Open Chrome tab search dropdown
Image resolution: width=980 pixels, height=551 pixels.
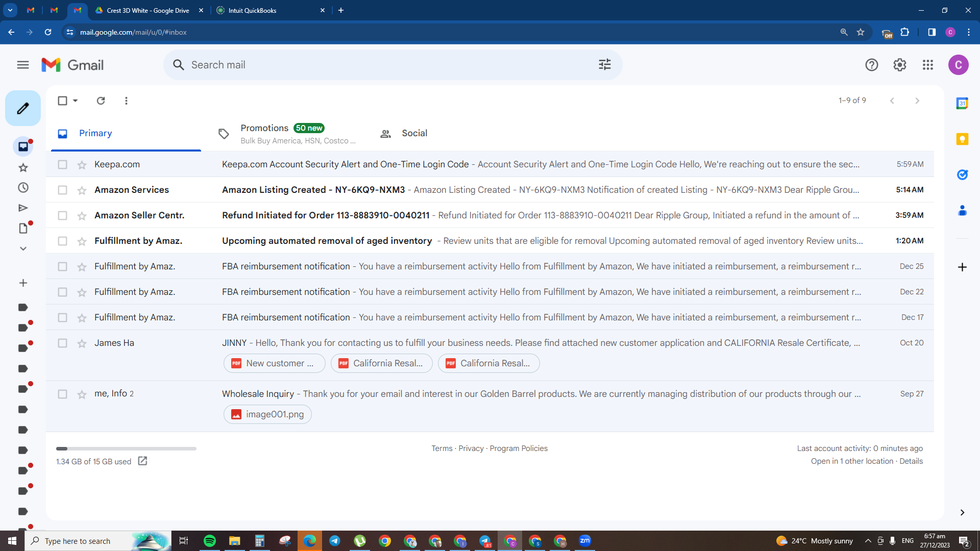pyautogui.click(x=10, y=10)
